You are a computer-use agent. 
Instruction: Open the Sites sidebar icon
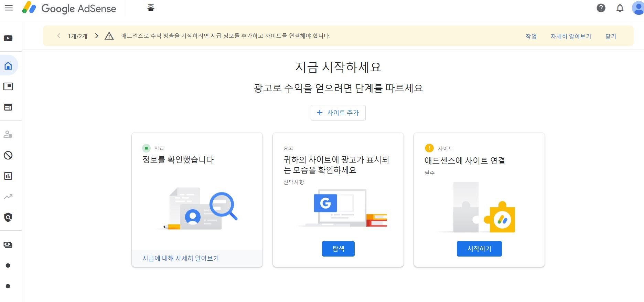click(x=8, y=107)
